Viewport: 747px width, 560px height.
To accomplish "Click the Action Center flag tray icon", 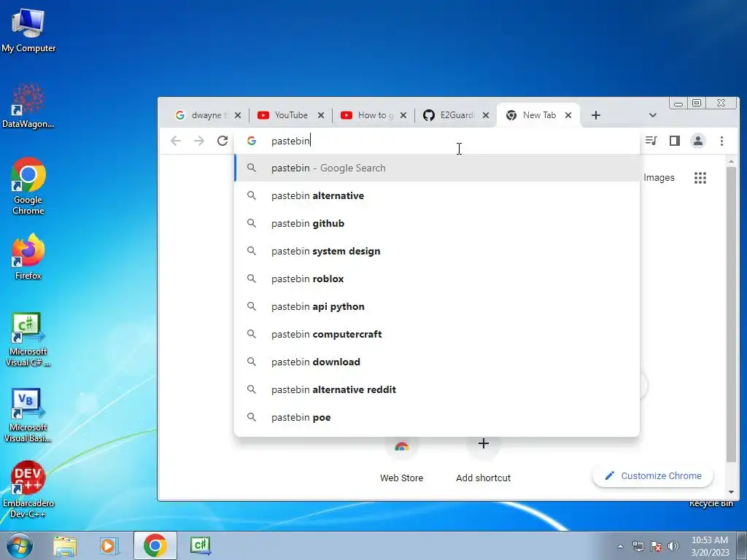I will [656, 546].
